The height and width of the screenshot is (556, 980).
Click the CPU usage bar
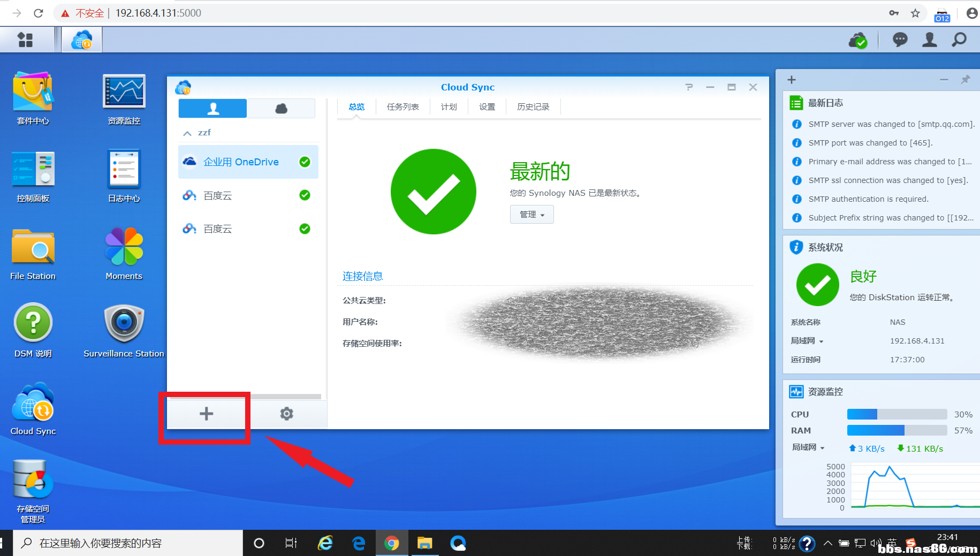coord(897,414)
